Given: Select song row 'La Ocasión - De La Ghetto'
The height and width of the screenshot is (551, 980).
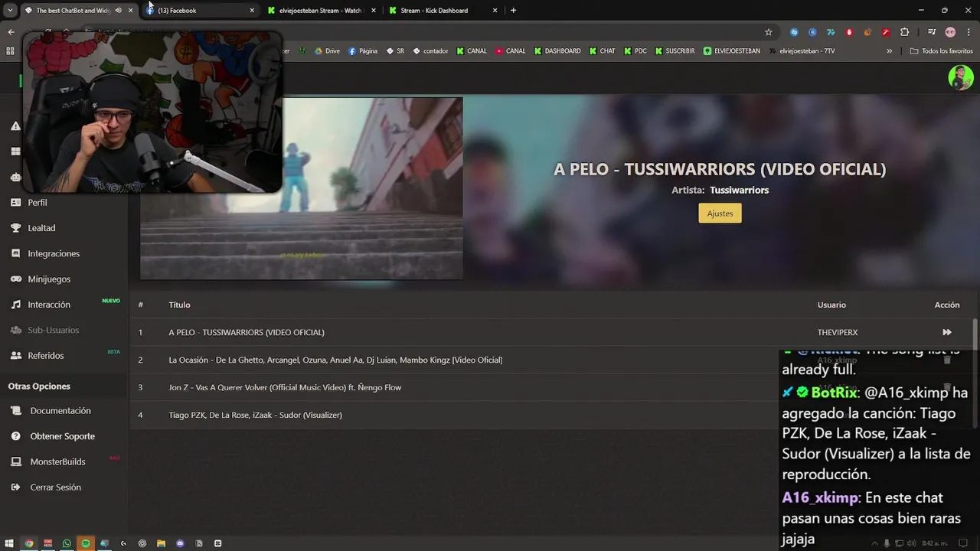Looking at the screenshot, I should [551, 360].
